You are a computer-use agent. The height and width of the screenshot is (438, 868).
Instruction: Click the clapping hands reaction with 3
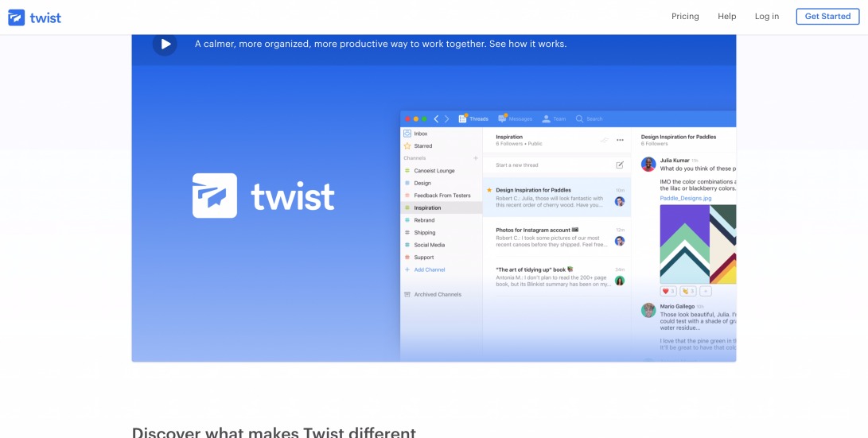pyautogui.click(x=688, y=291)
